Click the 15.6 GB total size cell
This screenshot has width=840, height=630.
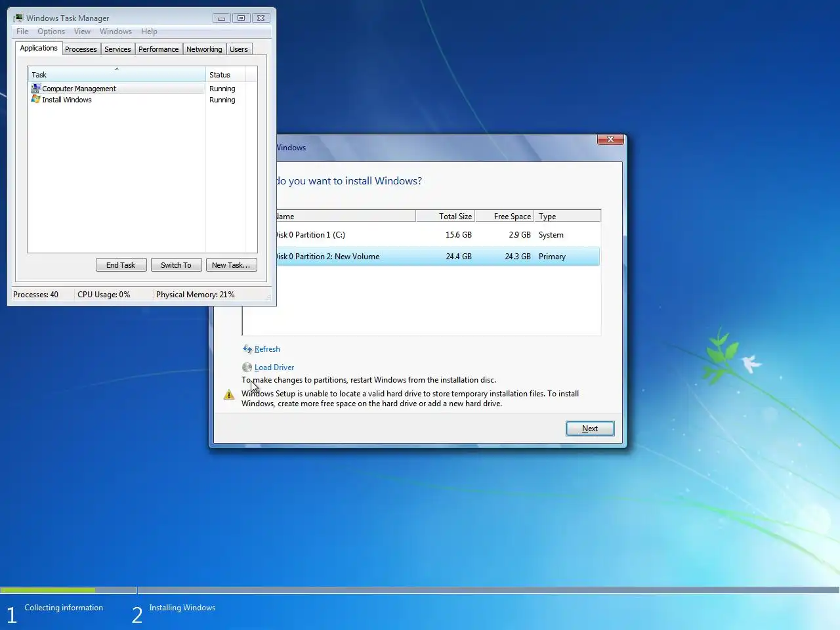pos(459,235)
